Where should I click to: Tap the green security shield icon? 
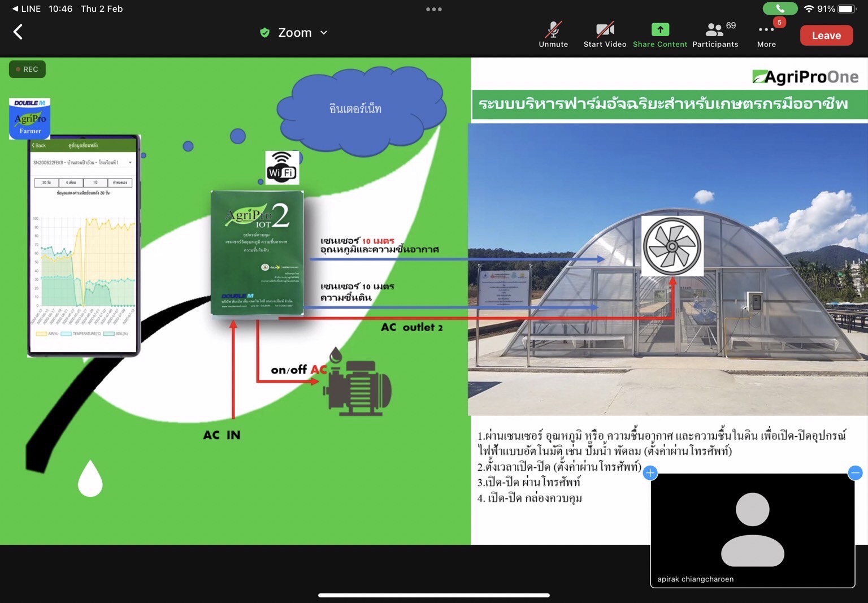pyautogui.click(x=264, y=33)
